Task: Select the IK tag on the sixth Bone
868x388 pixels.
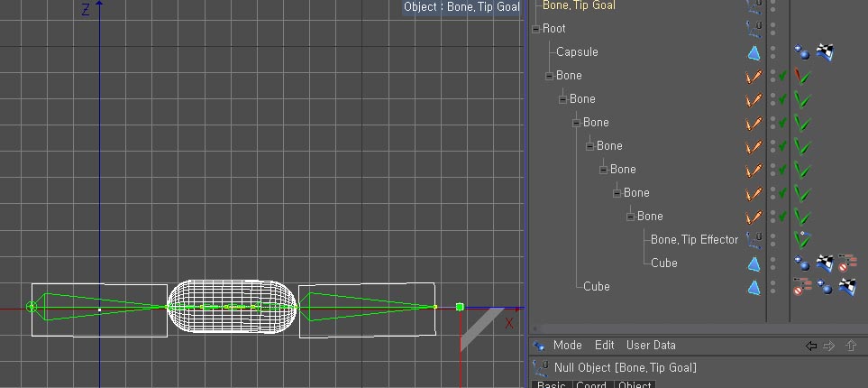Action: tap(802, 193)
